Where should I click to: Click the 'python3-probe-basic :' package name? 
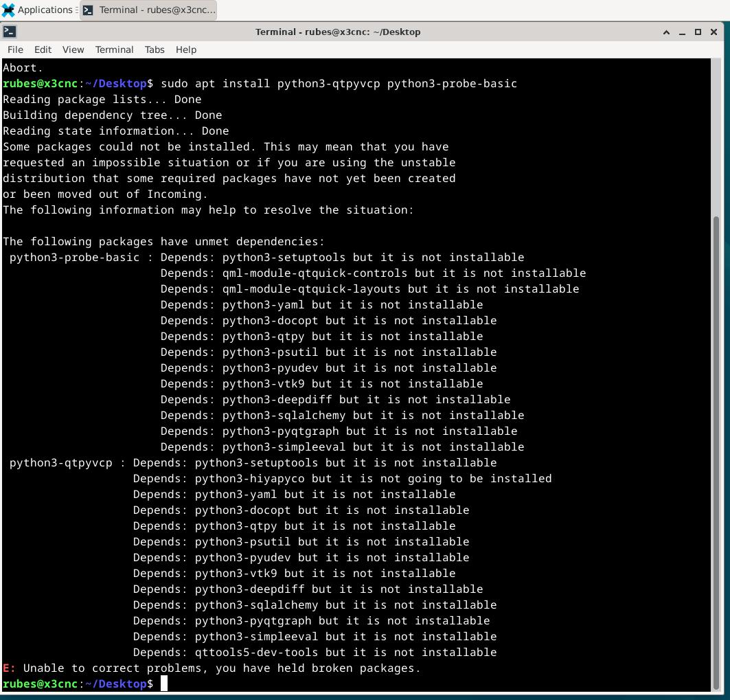81,257
